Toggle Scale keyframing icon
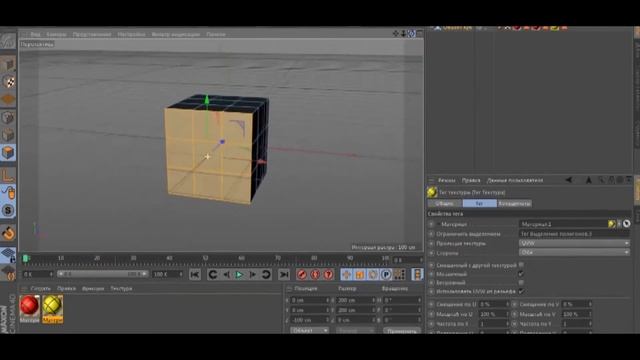The width and height of the screenshot is (640, 360). tap(360, 275)
